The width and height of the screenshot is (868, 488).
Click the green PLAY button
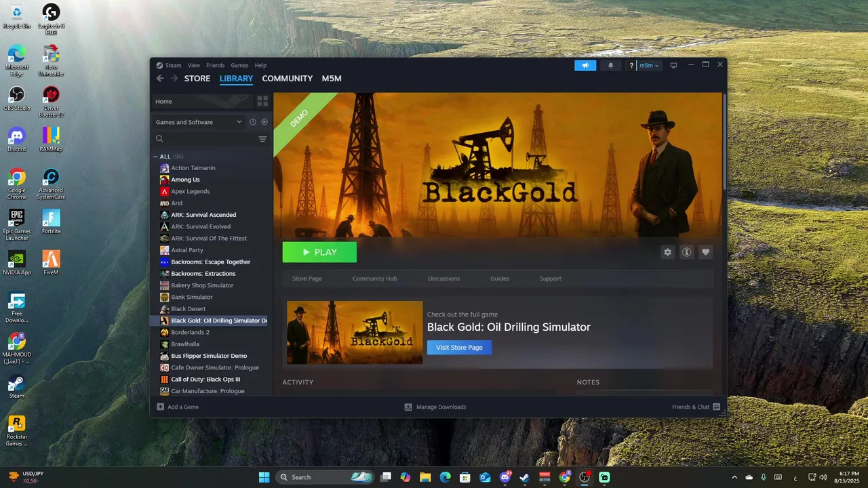click(x=319, y=252)
